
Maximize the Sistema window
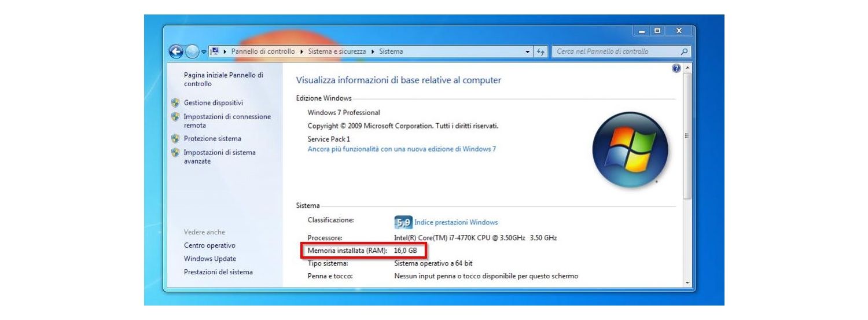click(657, 31)
